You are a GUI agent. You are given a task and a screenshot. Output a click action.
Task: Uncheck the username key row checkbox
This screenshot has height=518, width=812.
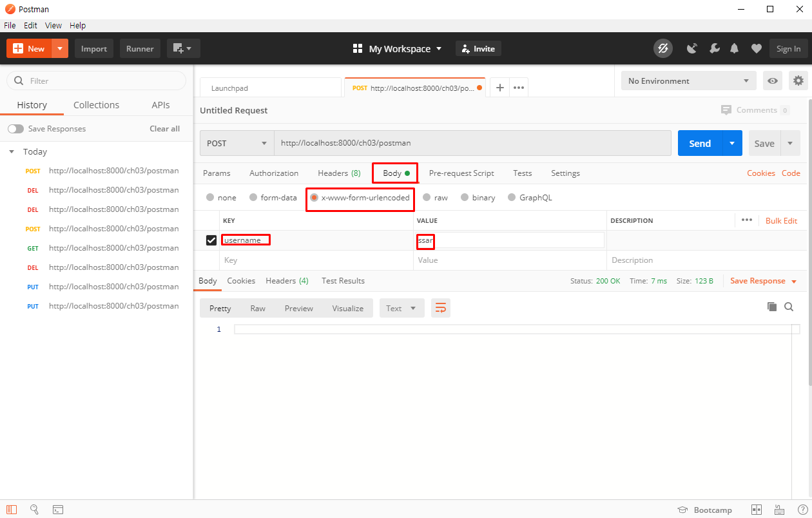click(x=211, y=240)
